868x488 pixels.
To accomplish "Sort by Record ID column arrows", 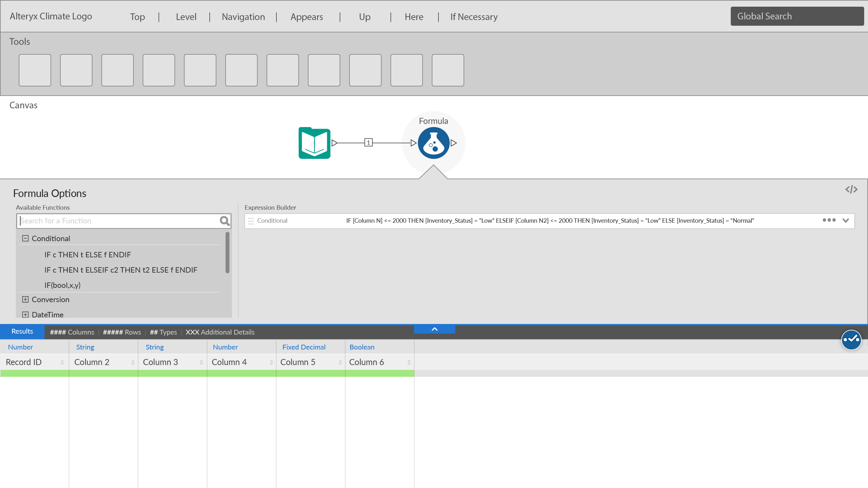I will pos(62,362).
